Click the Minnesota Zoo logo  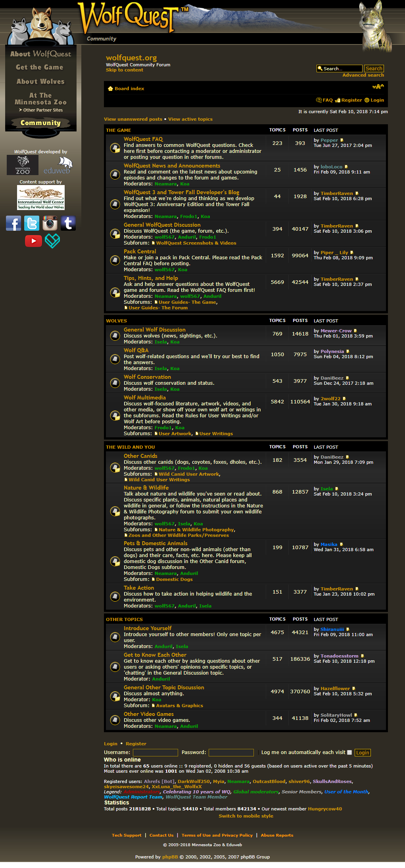pyautogui.click(x=23, y=165)
